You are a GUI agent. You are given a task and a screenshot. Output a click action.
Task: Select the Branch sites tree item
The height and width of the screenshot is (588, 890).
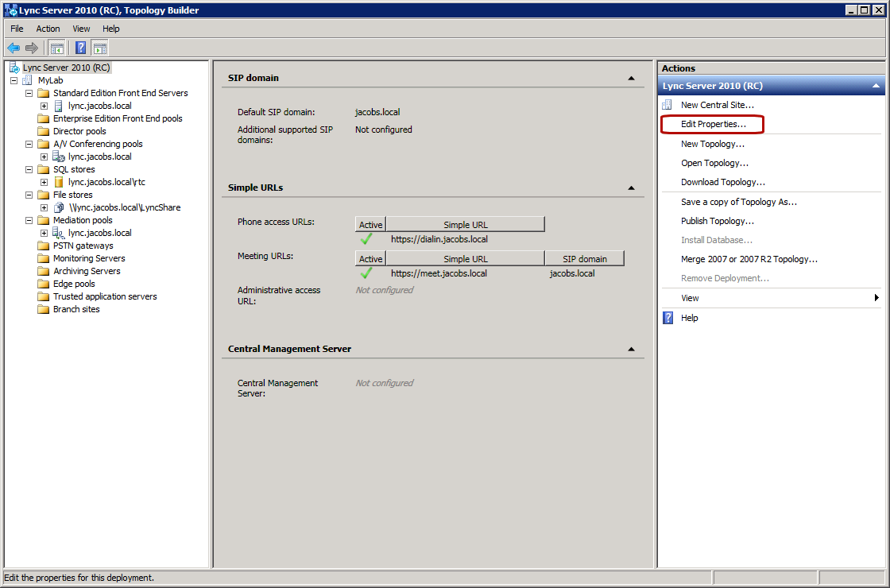point(76,309)
